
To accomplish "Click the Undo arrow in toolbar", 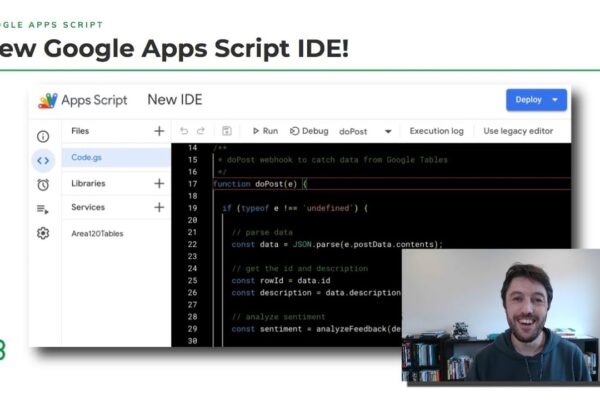I will coord(184,131).
